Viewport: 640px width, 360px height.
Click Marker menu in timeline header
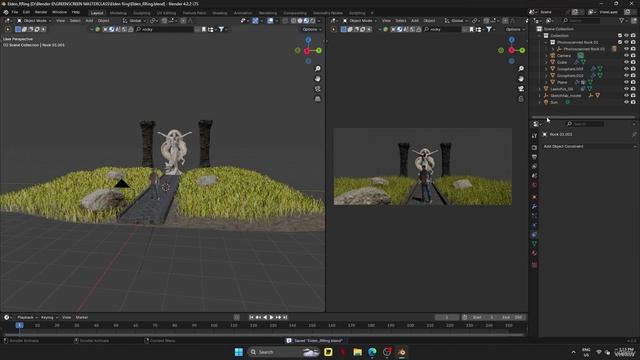pyautogui.click(x=82, y=317)
